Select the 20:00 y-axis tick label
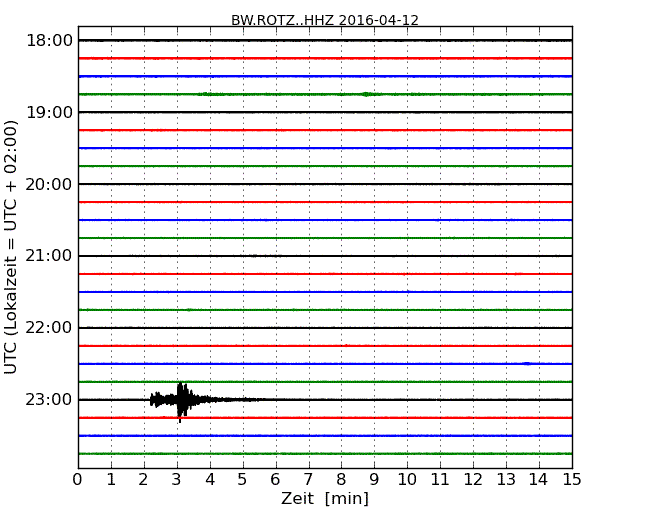This screenshot has height=520, width=650. 49,184
